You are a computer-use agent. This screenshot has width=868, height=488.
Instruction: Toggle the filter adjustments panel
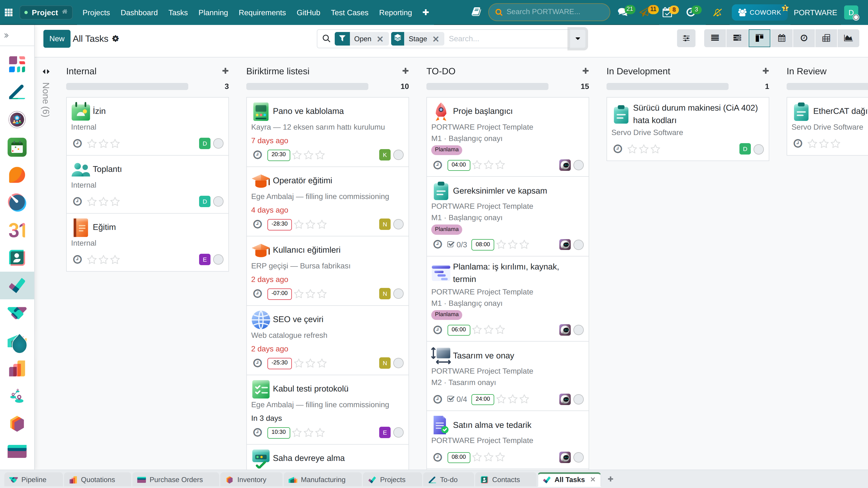point(686,38)
